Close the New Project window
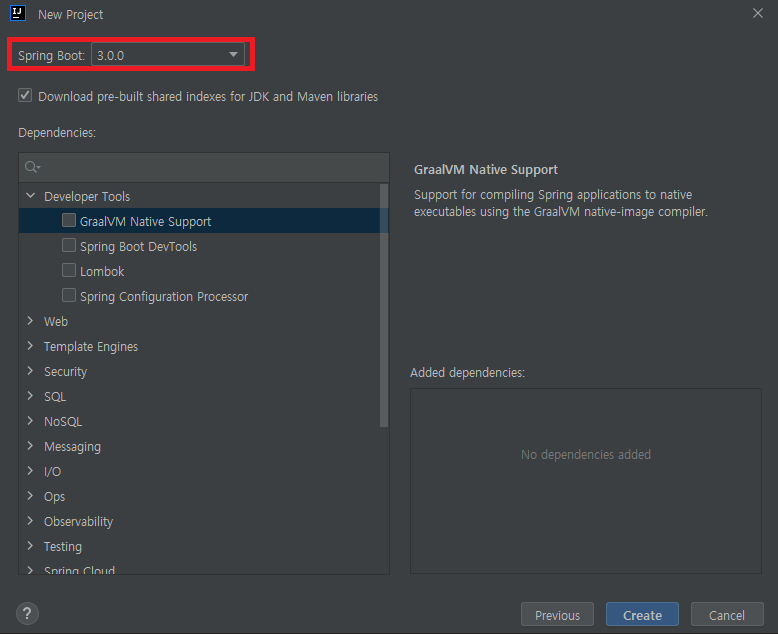Screen dimensions: 778x634 click(x=757, y=13)
